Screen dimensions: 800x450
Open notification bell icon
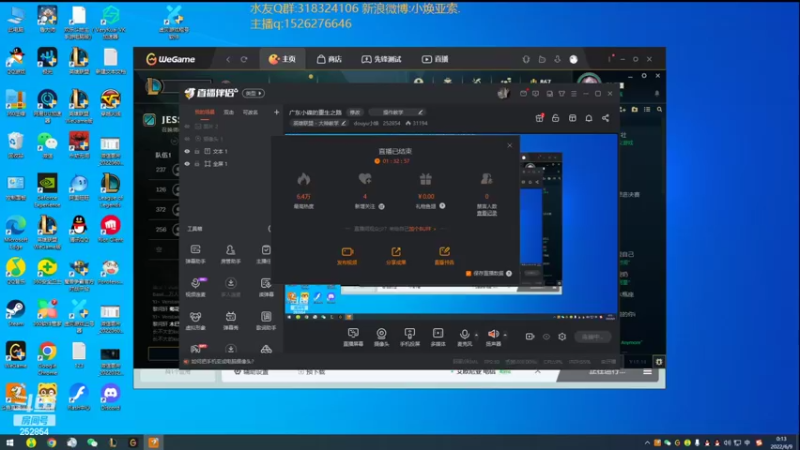tap(589, 118)
